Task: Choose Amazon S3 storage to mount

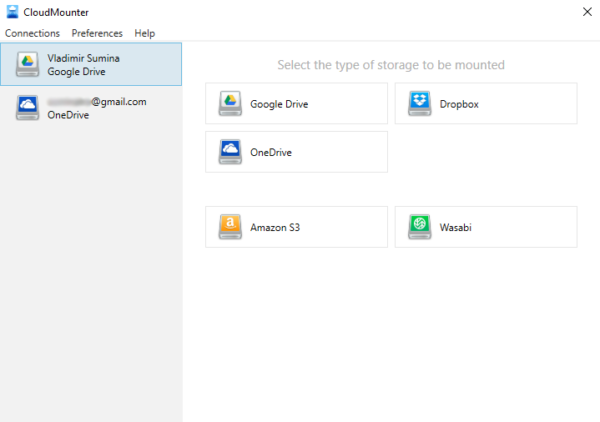Action: click(296, 227)
